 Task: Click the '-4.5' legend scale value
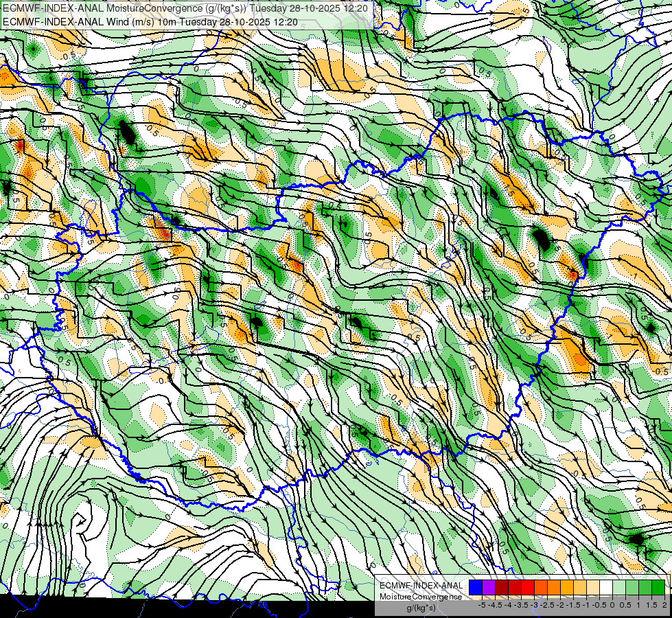(496, 605)
